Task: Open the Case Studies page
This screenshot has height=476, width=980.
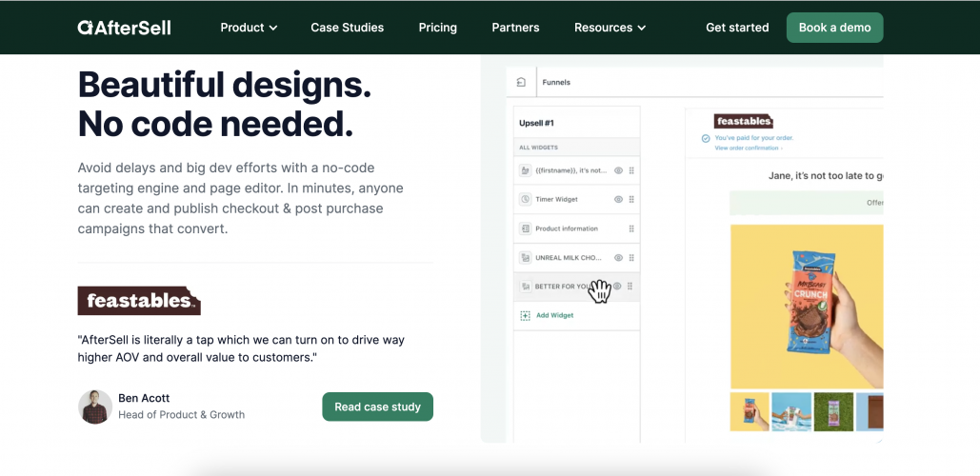Action: 348,28
